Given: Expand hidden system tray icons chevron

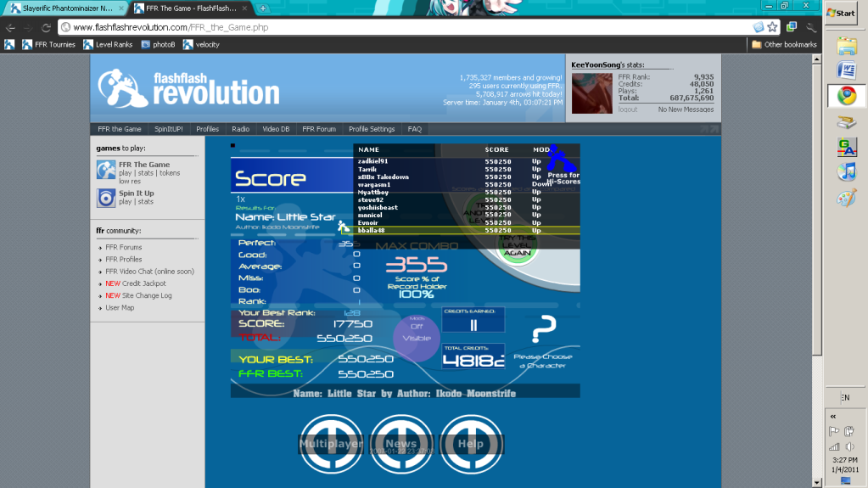Looking at the screenshot, I should coord(832,416).
